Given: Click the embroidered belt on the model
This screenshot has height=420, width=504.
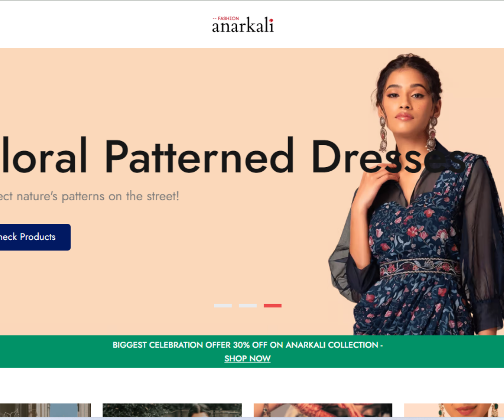Looking at the screenshot, I should pos(420,267).
